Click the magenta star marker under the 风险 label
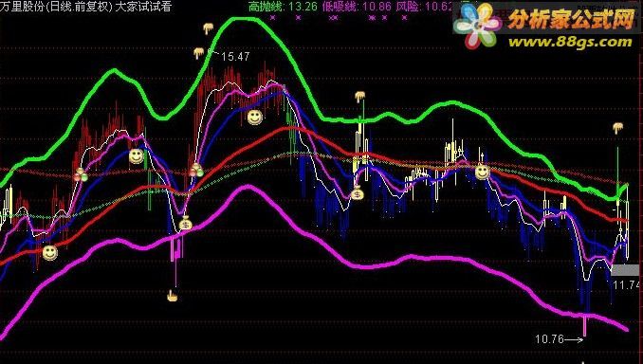Viewport: 643px width, 364px height. [404, 18]
